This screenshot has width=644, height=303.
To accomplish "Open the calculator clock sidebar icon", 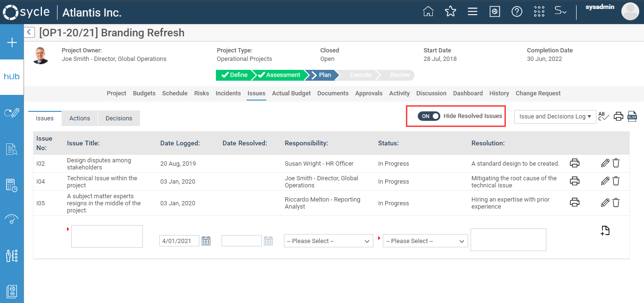I will [x=12, y=185].
